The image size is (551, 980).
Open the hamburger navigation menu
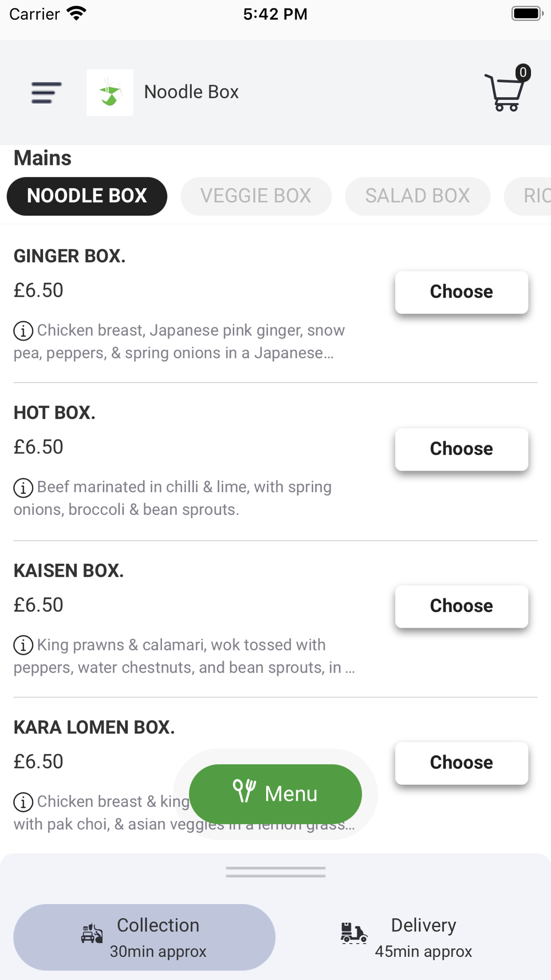(x=46, y=93)
